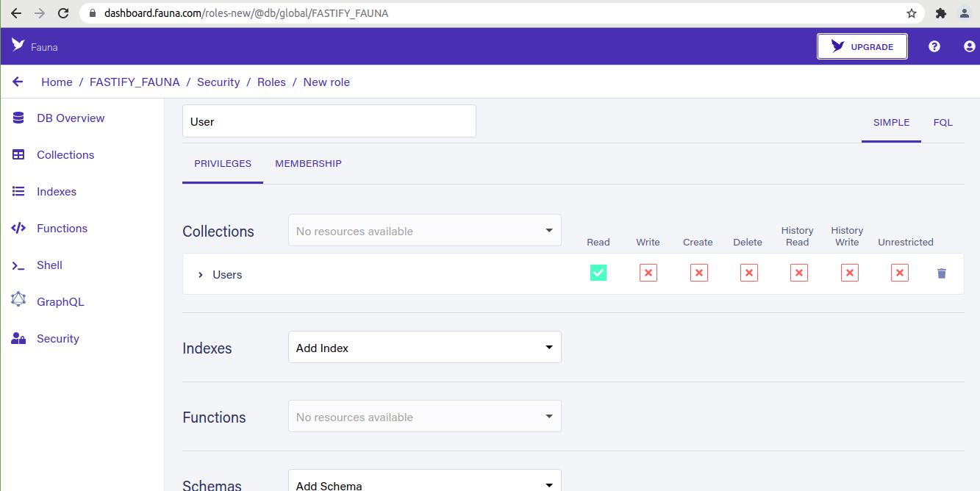
Task: Toggle Create privilege for Users
Action: pos(699,273)
